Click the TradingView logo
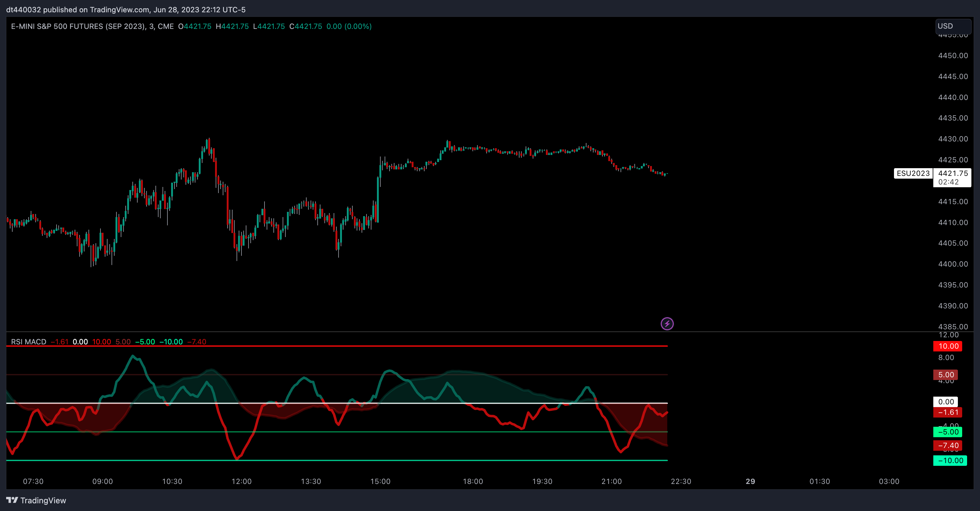This screenshot has width=980, height=511. click(x=36, y=500)
